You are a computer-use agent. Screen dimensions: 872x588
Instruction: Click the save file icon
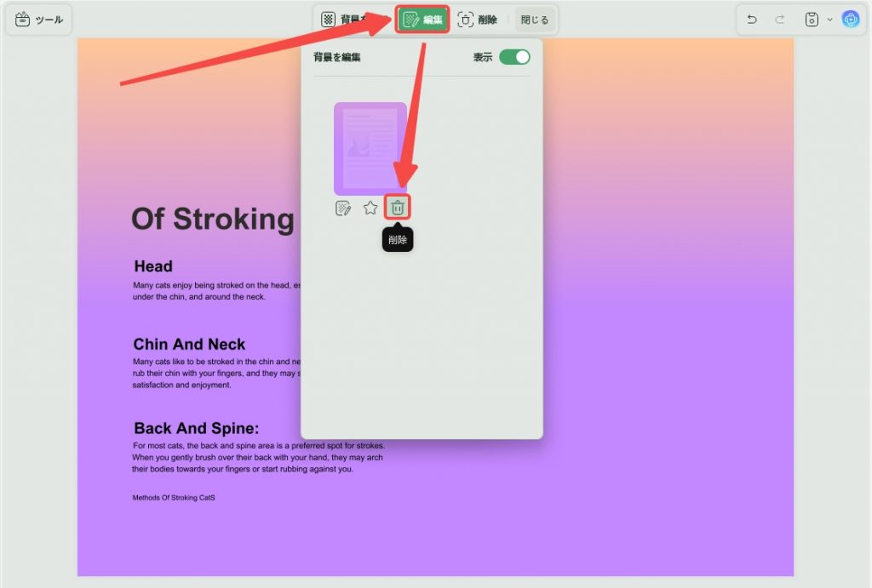coord(812,20)
